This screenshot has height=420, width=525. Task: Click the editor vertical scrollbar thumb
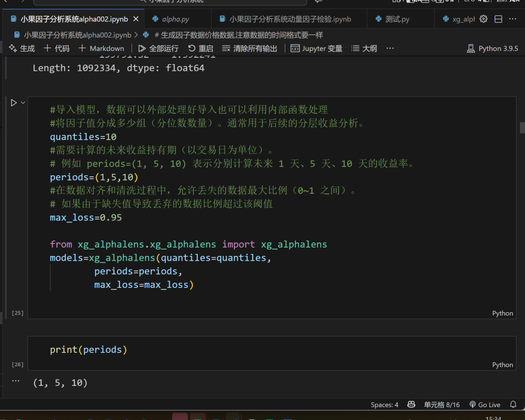522,128
